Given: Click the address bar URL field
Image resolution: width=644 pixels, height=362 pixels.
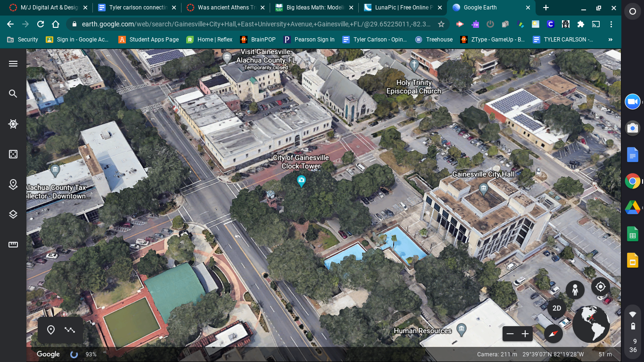Looking at the screenshot, I should 255,24.
